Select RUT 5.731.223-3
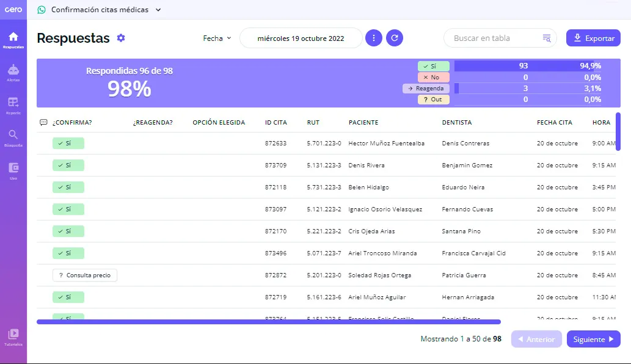This screenshot has height=364, width=631. (x=324, y=187)
